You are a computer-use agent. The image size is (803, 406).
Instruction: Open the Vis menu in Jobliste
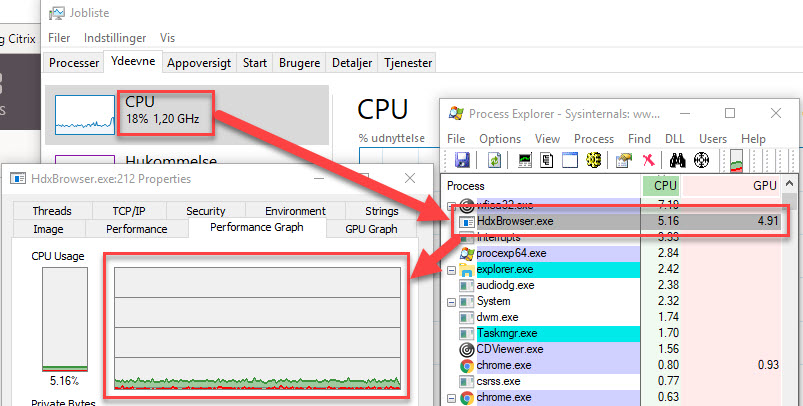click(x=167, y=38)
